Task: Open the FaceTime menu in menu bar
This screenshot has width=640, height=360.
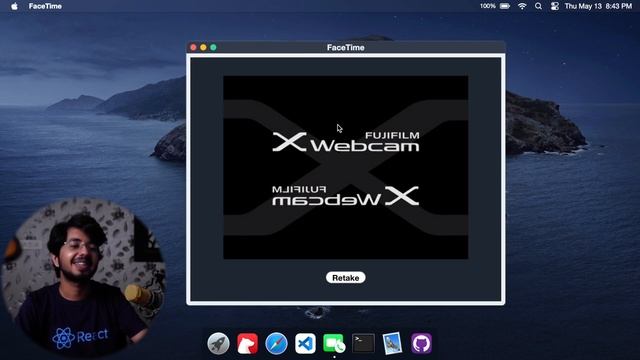Action: click(x=45, y=6)
